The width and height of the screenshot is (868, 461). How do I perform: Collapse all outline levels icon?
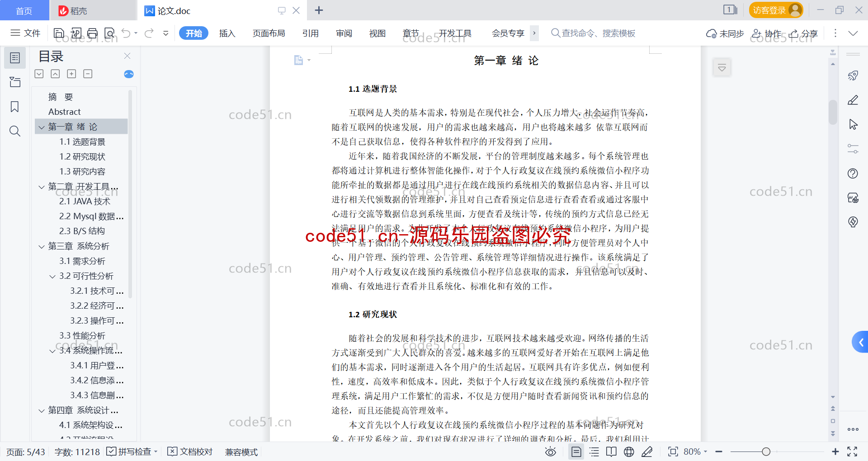55,74
